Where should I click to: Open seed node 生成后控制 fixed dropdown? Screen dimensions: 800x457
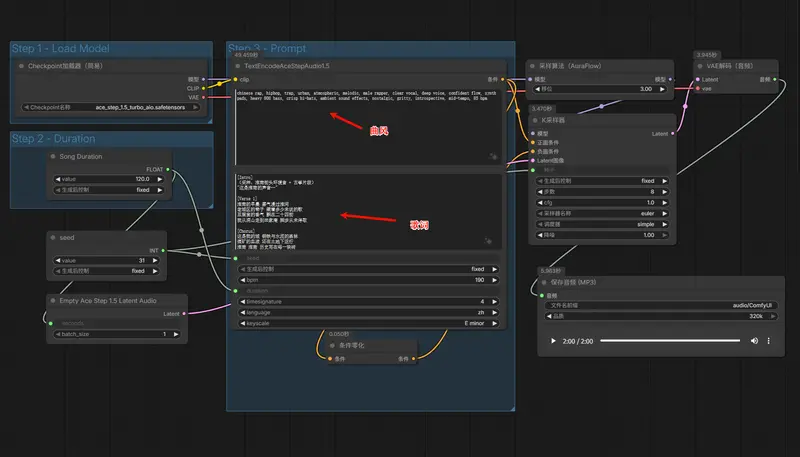click(106, 271)
